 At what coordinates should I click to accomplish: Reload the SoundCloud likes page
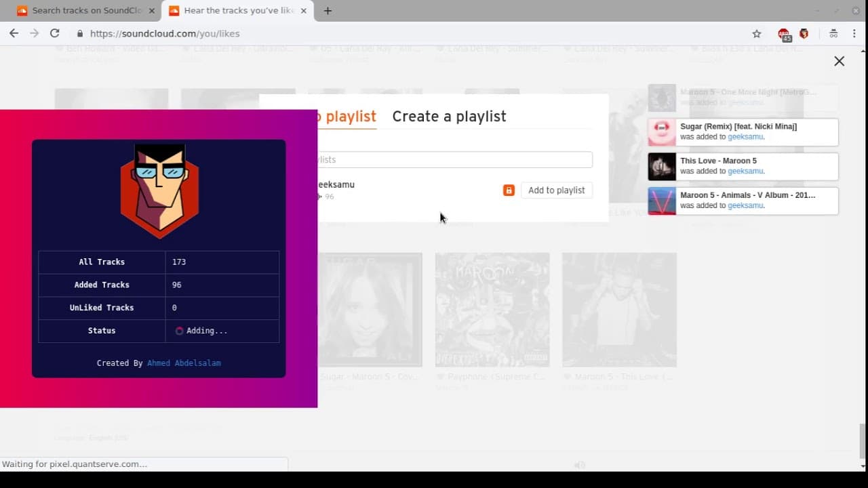coord(55,33)
